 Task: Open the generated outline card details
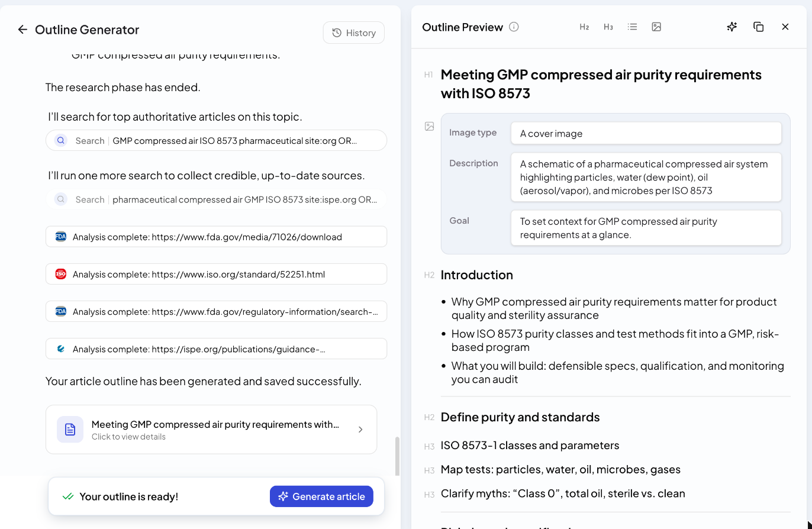click(211, 430)
